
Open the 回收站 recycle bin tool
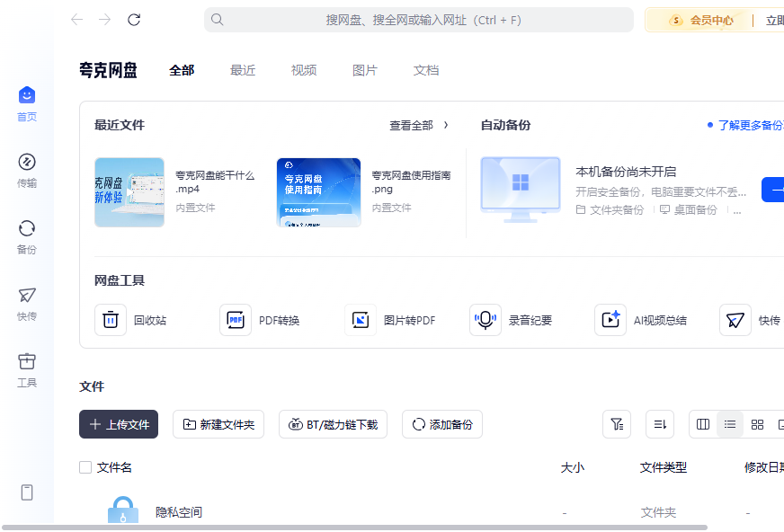(x=111, y=320)
